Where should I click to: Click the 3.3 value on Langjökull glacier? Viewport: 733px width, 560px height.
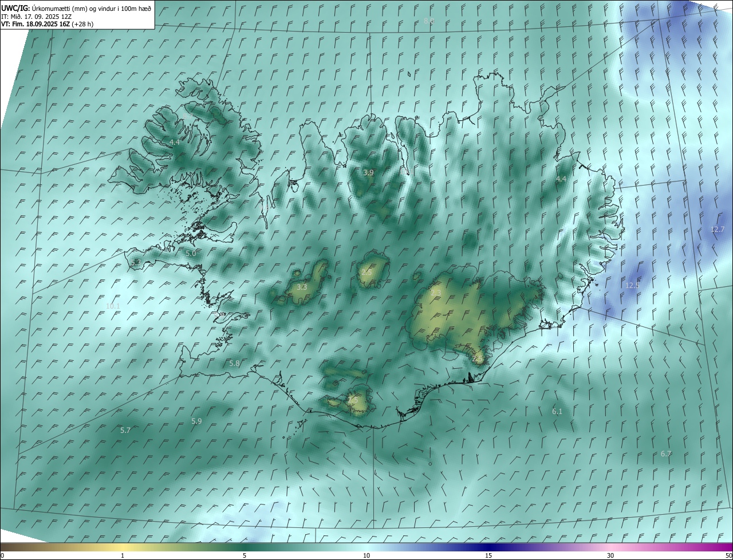(302, 287)
